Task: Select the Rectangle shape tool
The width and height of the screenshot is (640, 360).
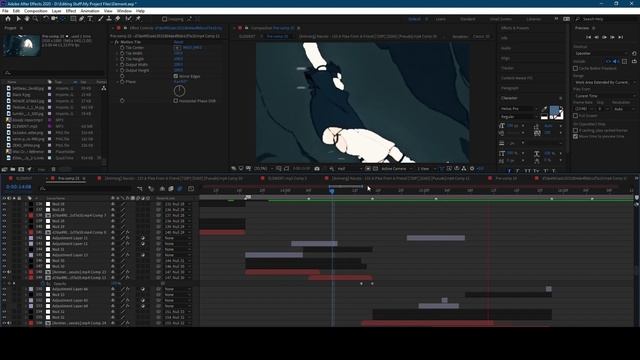Action: click(73, 19)
